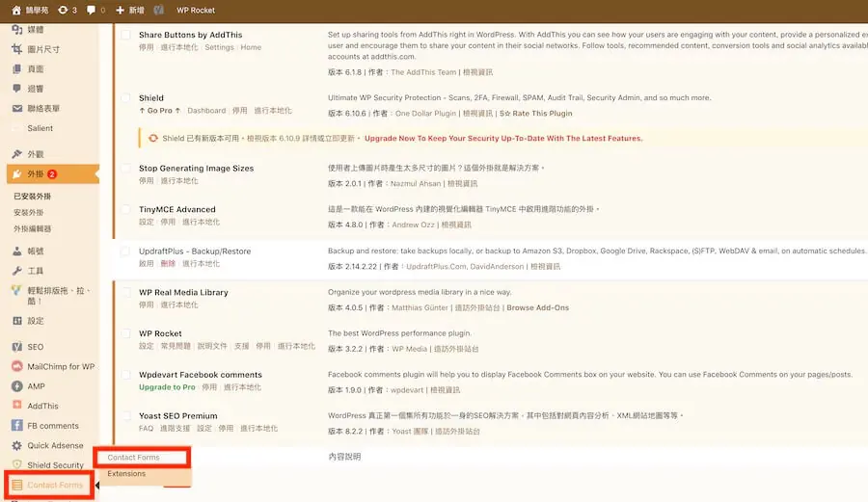This screenshot has height=502, width=868.
Task: Click the 外掛 plugins plug icon
Action: point(17,174)
